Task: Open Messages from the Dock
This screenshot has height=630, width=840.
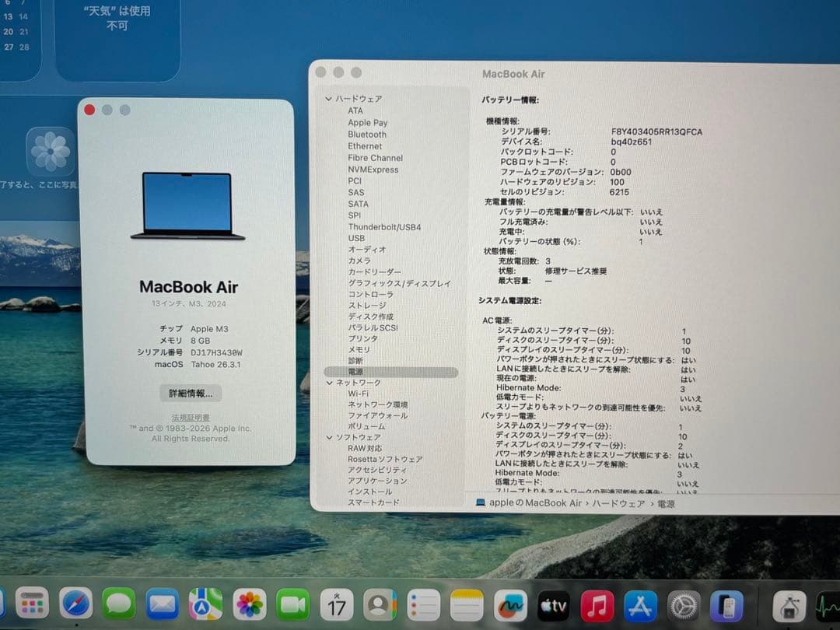Action: pos(118,604)
